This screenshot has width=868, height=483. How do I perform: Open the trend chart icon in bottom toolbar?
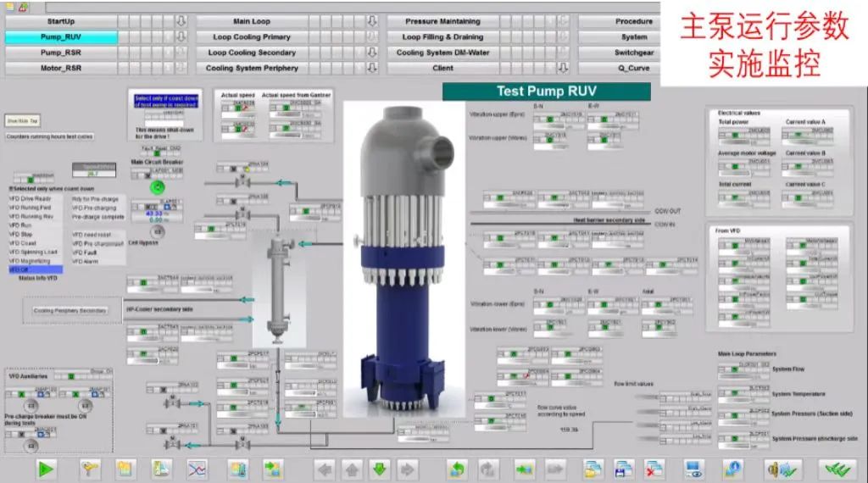pos(197,469)
